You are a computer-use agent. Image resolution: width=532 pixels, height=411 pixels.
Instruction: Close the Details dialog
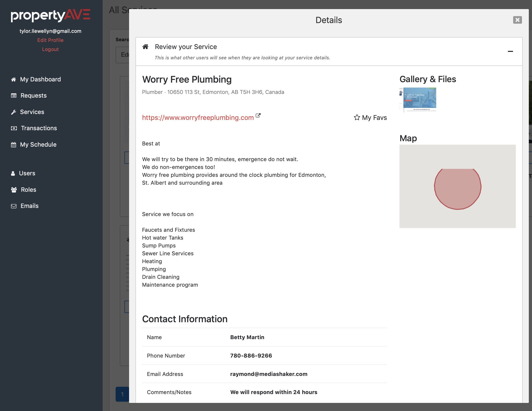tap(517, 20)
